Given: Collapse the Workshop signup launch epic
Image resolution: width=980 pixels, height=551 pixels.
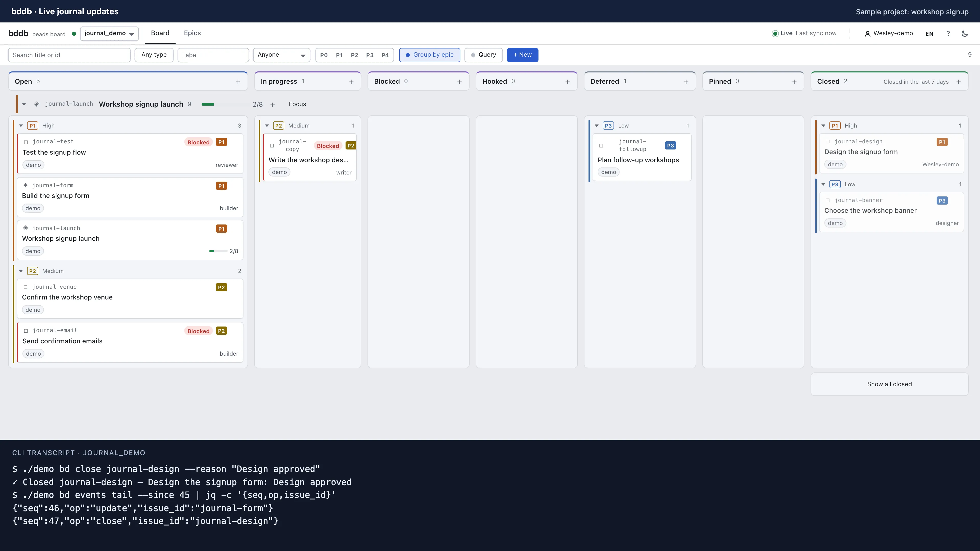Looking at the screenshot, I should pyautogui.click(x=24, y=104).
